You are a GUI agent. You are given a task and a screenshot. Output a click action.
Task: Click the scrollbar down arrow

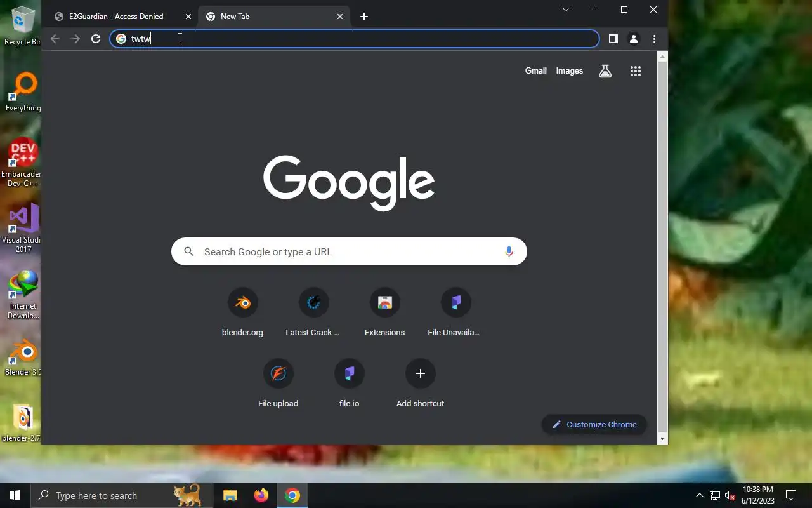pyautogui.click(x=662, y=439)
